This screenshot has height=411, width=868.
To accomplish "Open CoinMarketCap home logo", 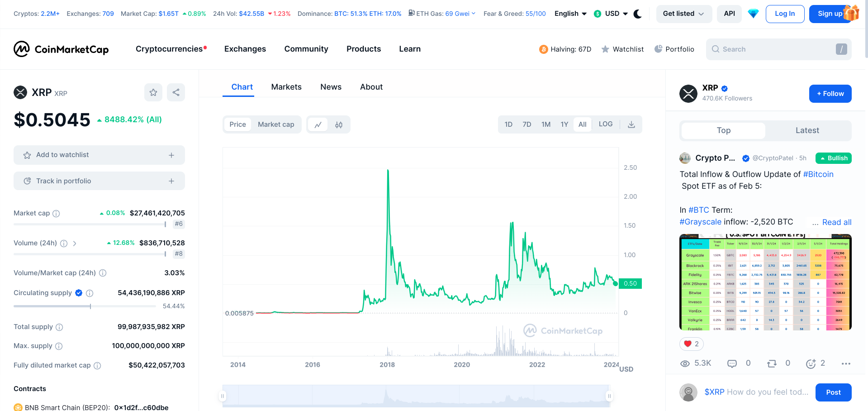I will (61, 49).
